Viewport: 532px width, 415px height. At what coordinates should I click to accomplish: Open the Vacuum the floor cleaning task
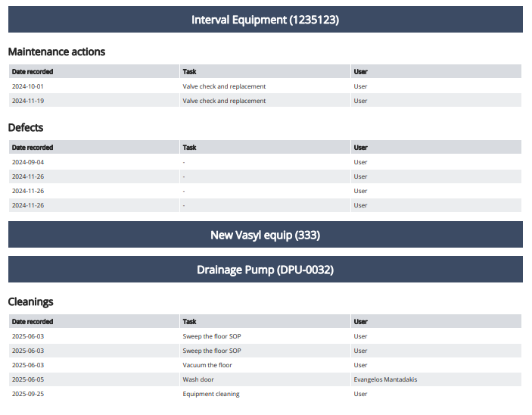tap(207, 365)
